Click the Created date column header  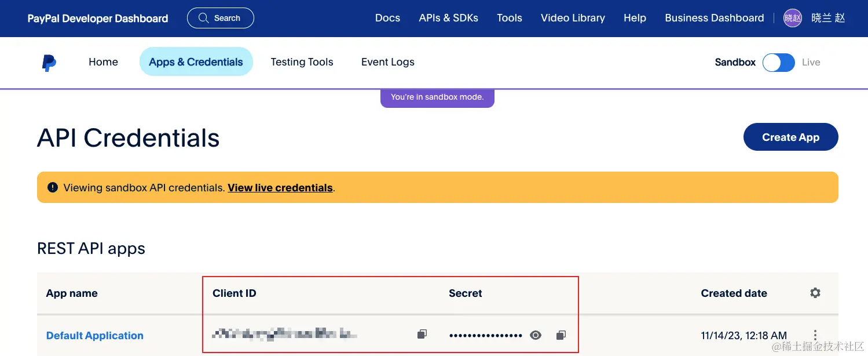(734, 293)
